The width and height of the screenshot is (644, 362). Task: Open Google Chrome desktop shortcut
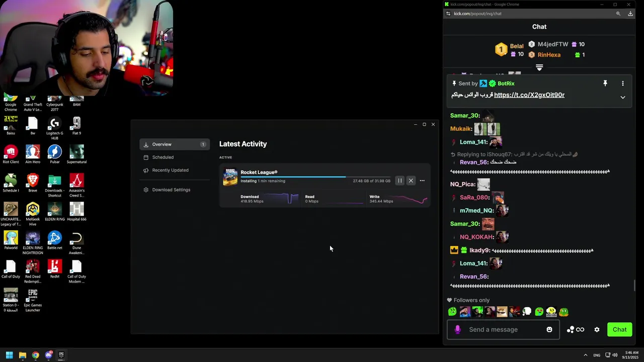(11, 102)
